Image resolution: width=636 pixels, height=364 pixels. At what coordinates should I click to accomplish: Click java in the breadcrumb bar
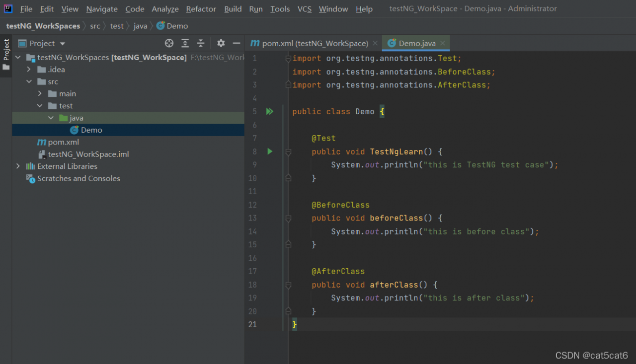pos(141,25)
